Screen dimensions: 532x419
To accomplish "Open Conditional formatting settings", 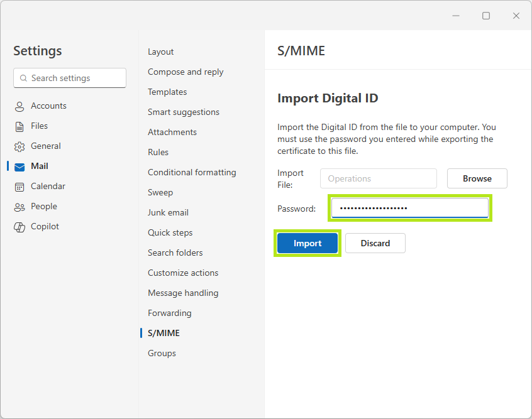I will [x=192, y=172].
